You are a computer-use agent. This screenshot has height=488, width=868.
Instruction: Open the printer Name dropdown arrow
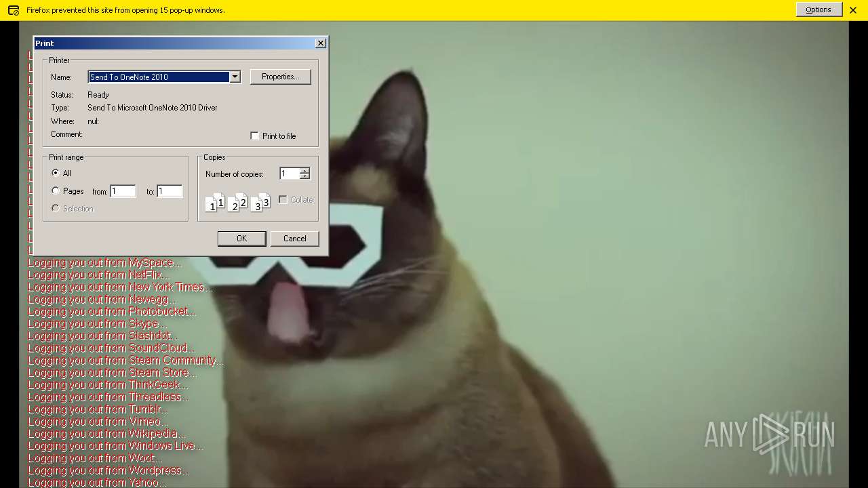(235, 77)
